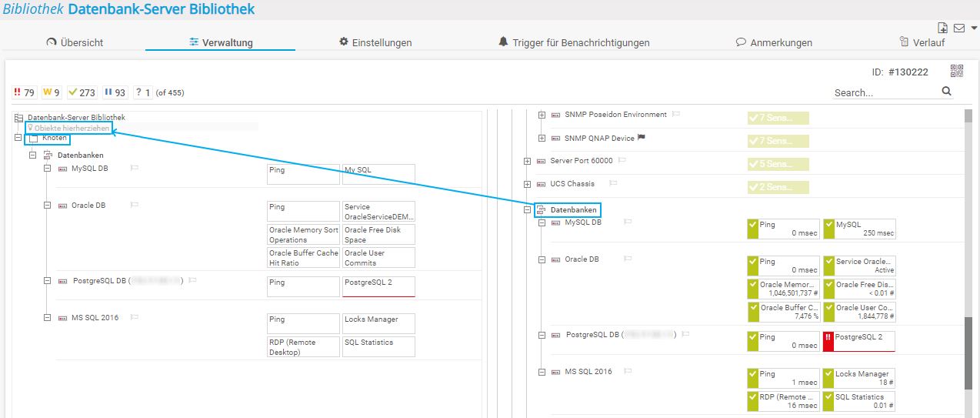This screenshot has width=980, height=418.
Task: Expand the Server Port 60000 node
Action: tap(527, 161)
